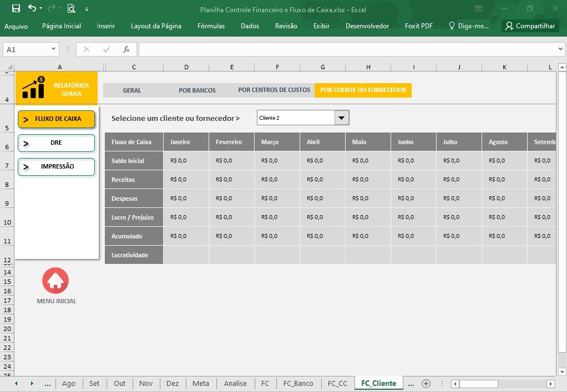Switch to the Meta sheet tab
The image size is (567, 392).
pos(201,383)
